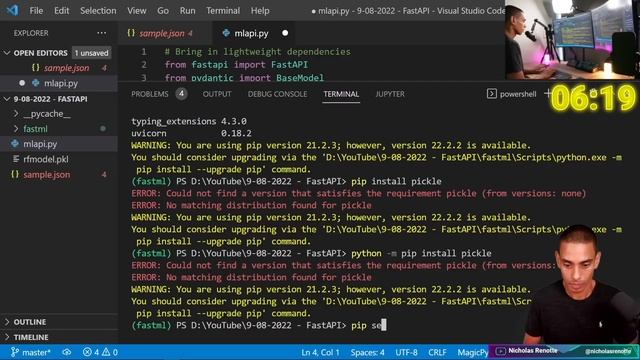The width and height of the screenshot is (640, 360).
Task: Open the View menu
Action: tap(137, 11)
